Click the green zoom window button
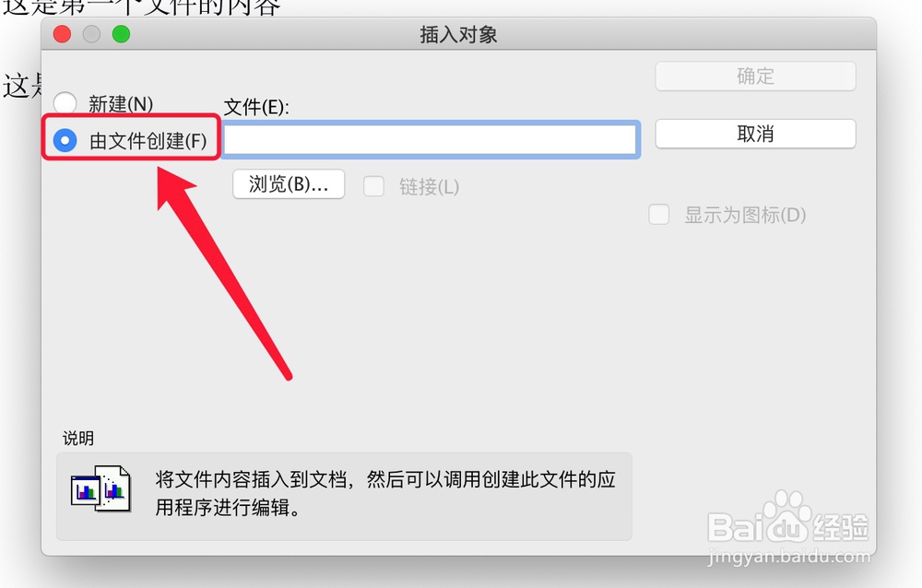This screenshot has height=588, width=922. point(121,34)
